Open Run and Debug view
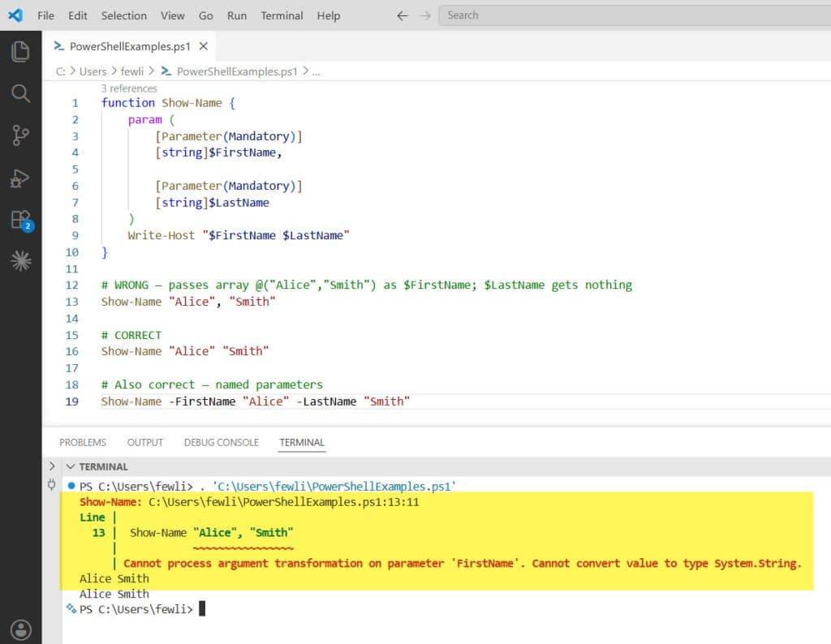Image resolution: width=831 pixels, height=644 pixels. tap(20, 178)
